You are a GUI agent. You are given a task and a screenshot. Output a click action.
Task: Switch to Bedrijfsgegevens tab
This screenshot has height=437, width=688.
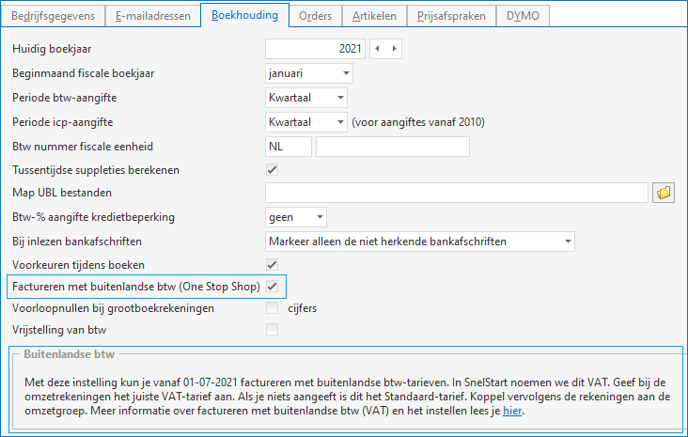pos(53,16)
